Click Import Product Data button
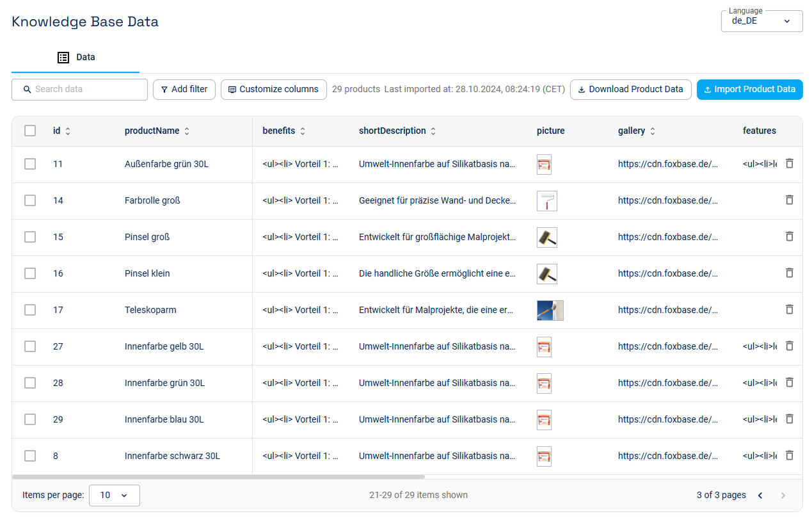 tap(750, 90)
